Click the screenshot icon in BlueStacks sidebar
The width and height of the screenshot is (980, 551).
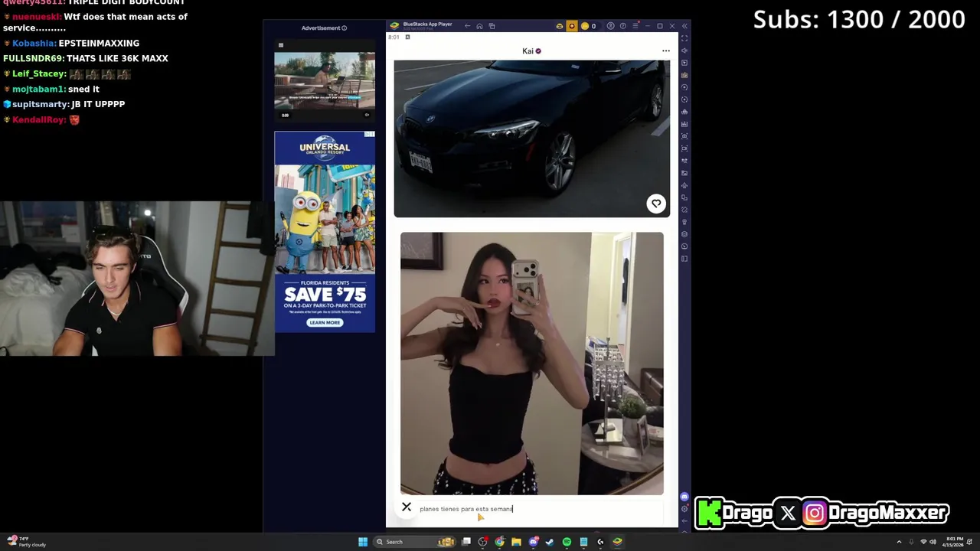[684, 136]
